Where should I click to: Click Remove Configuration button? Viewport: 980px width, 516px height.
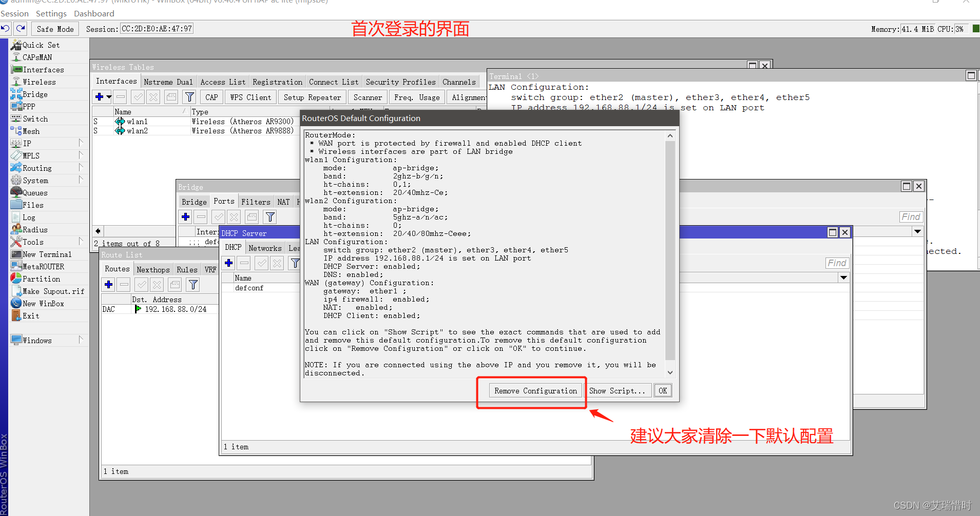535,391
